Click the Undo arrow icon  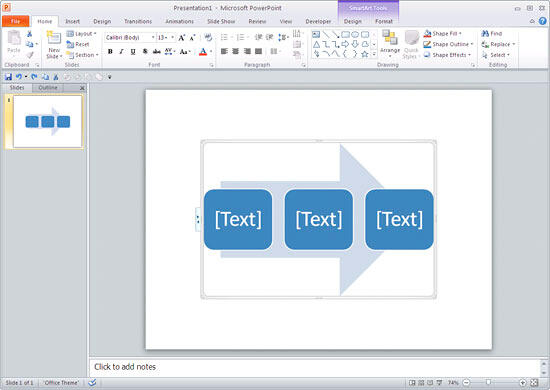pos(19,77)
